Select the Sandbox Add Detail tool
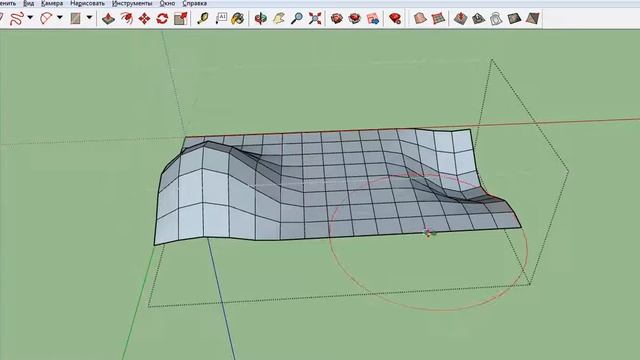640x360 pixels. click(x=514, y=18)
